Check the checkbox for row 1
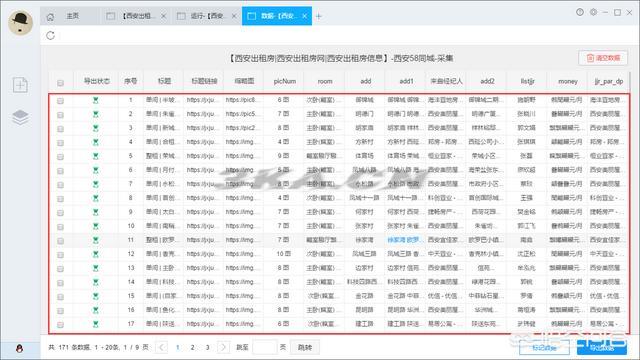Image resolution: width=640 pixels, height=360 pixels. [x=60, y=101]
